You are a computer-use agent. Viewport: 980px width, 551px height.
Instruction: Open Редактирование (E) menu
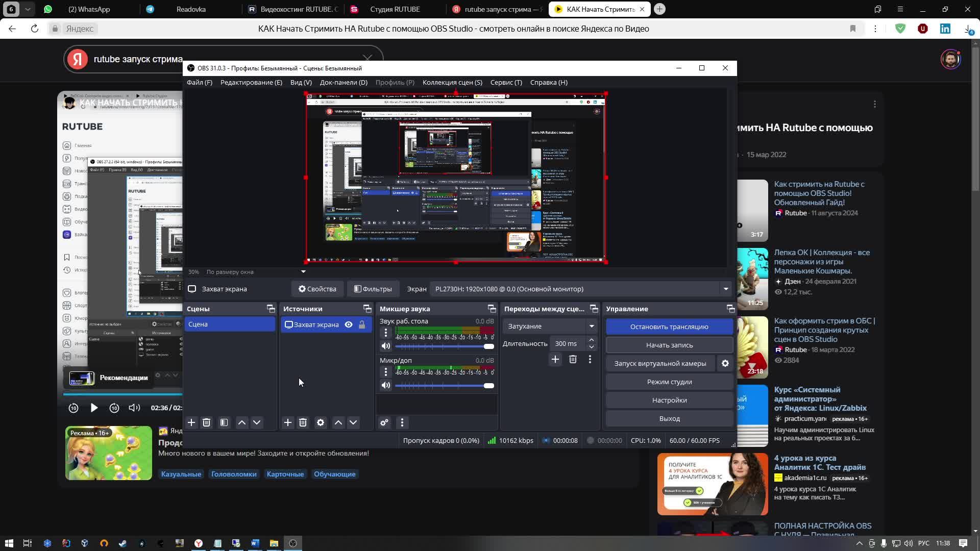pos(251,82)
